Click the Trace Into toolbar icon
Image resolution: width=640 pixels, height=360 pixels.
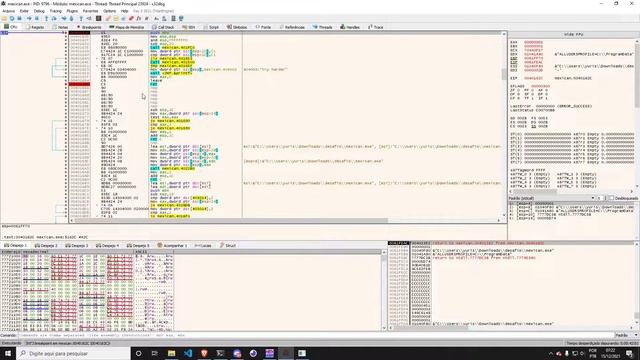coord(64,18)
